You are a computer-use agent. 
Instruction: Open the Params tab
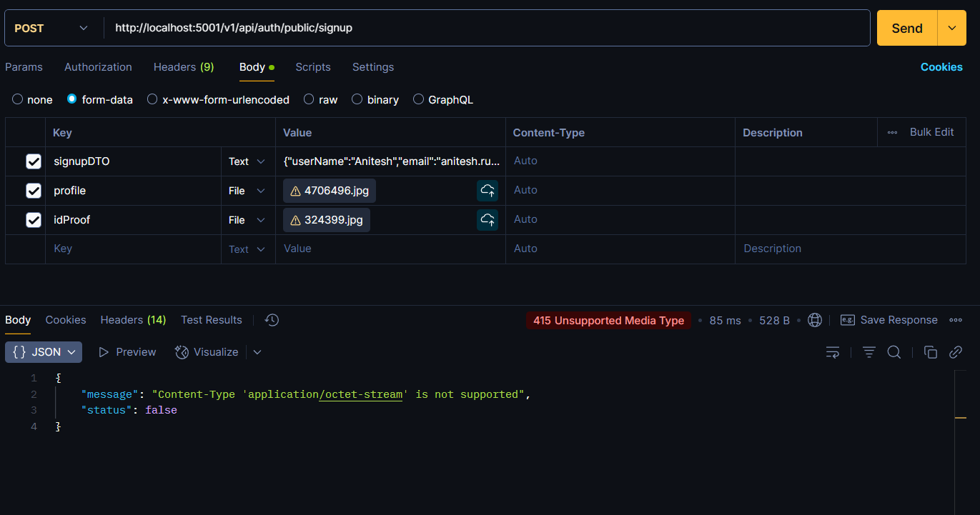point(24,67)
